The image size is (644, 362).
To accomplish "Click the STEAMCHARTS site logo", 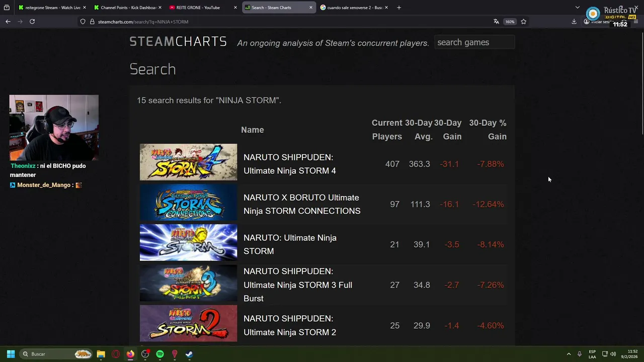I will click(178, 42).
